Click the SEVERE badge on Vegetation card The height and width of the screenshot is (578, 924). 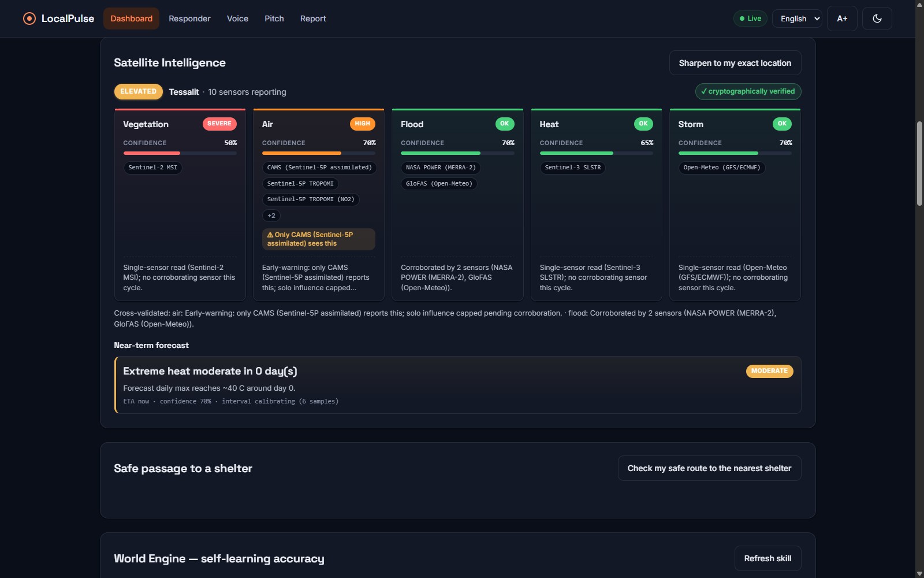click(219, 124)
